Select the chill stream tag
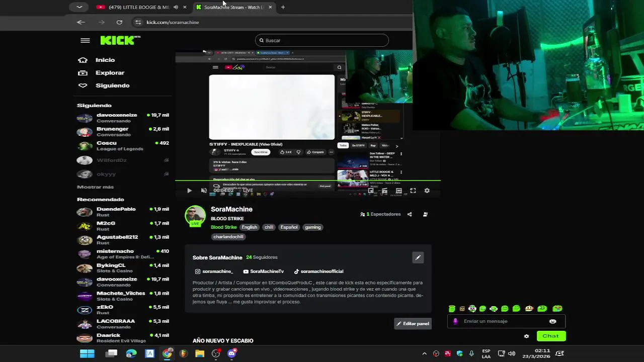644x362 pixels. (269, 227)
